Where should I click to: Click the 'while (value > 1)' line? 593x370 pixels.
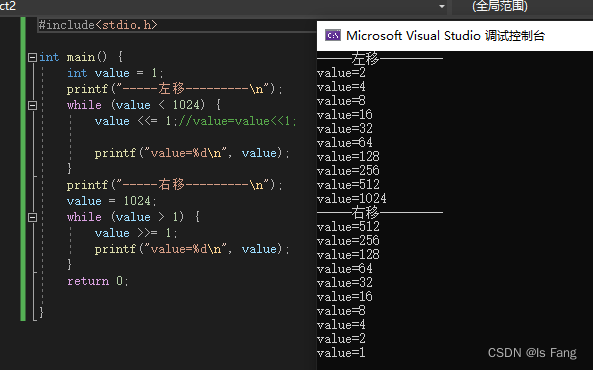point(134,217)
